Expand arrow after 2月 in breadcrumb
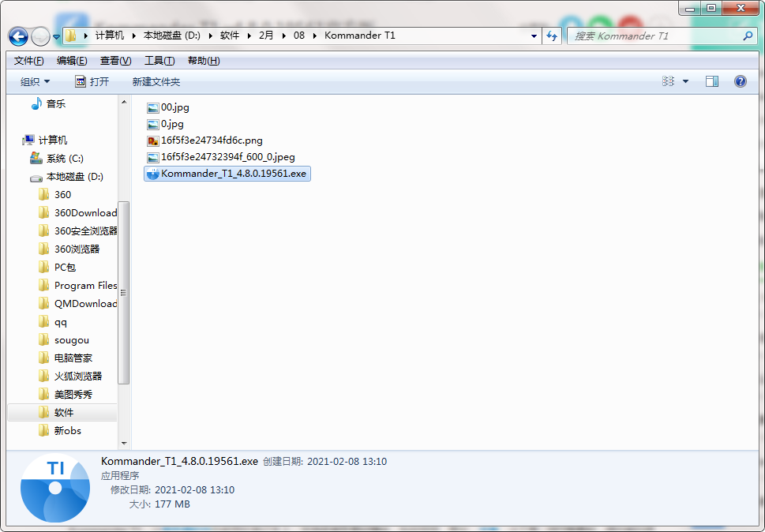This screenshot has width=765, height=532. point(284,36)
